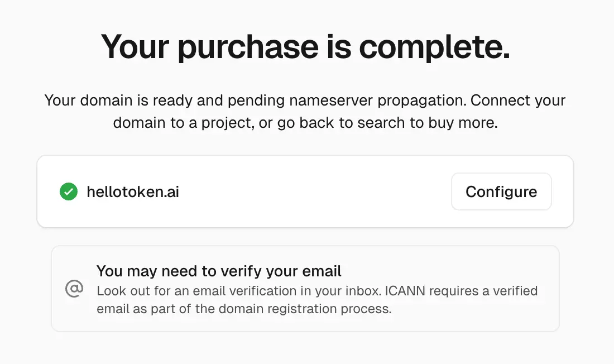Click empty space inside the hellotoken.ai card

coord(313,192)
